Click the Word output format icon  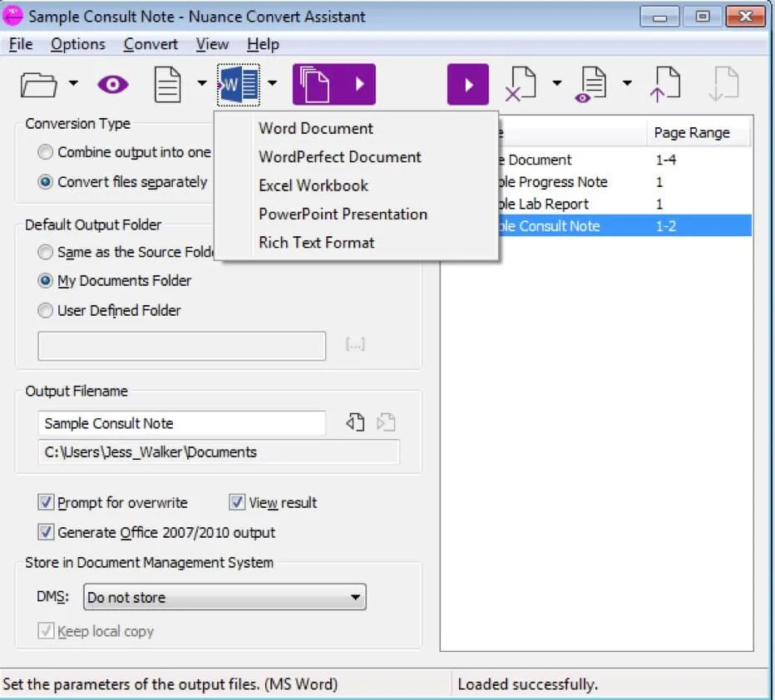[x=238, y=83]
